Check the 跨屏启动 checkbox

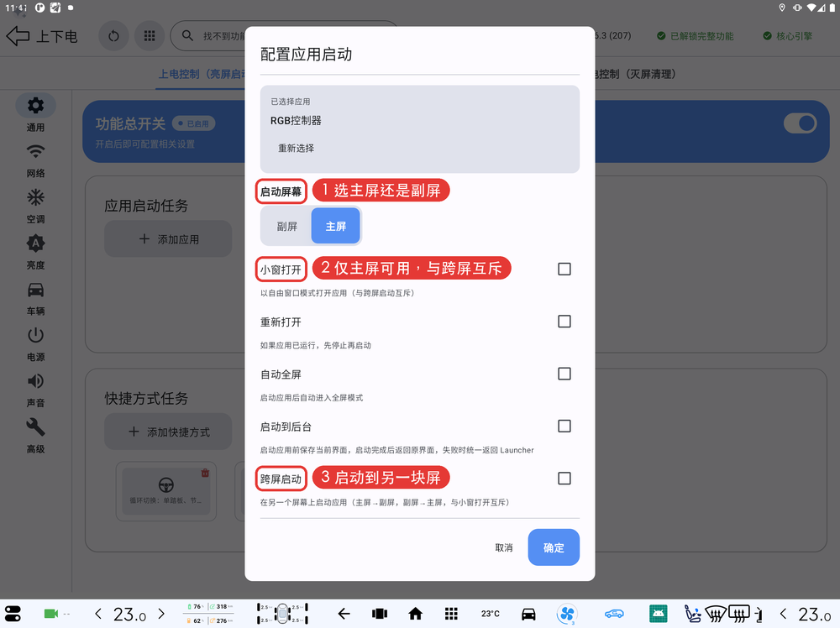coord(564,478)
